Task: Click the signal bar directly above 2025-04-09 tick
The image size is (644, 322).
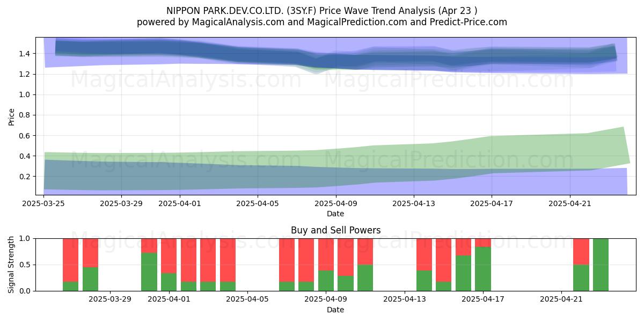Action: [326, 265]
